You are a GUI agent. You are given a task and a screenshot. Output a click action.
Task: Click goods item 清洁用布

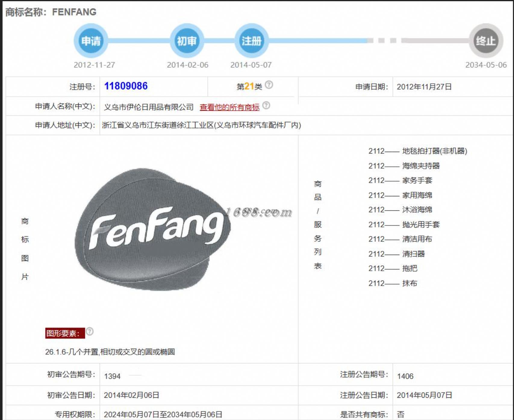pos(417,239)
